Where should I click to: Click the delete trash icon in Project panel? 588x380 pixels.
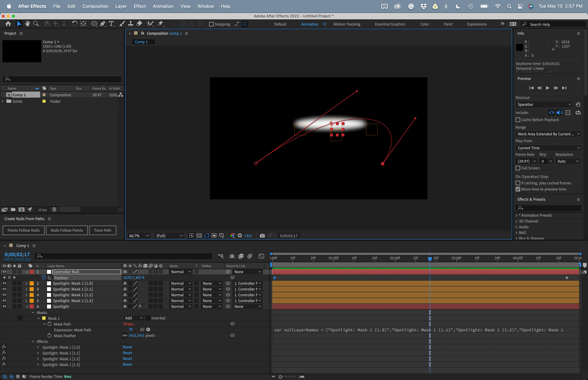(54, 210)
